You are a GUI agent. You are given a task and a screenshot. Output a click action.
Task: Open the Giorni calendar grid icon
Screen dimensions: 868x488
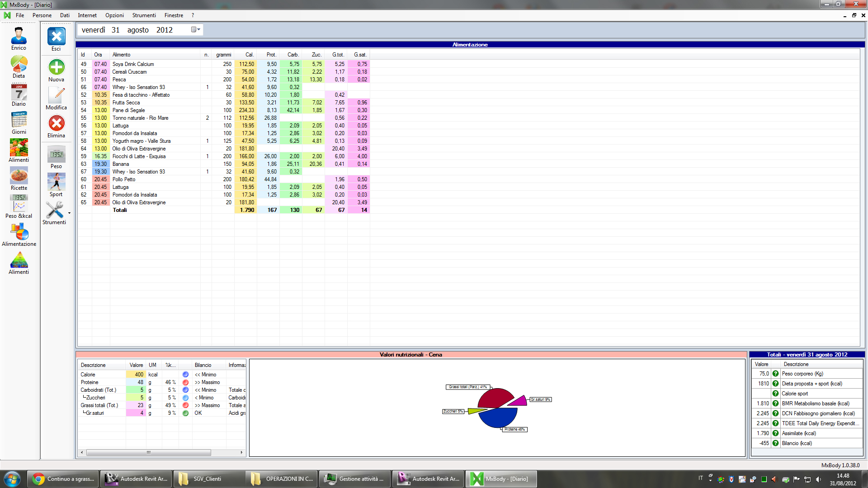click(19, 120)
